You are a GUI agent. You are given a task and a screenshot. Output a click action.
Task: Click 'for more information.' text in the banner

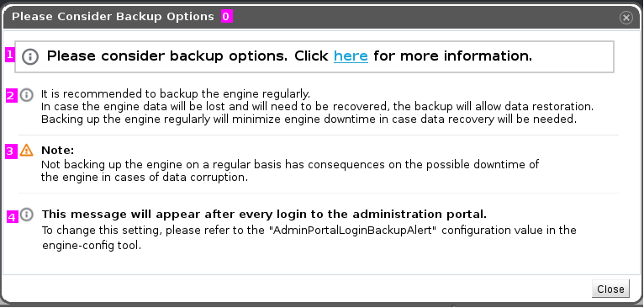pyautogui.click(x=453, y=56)
